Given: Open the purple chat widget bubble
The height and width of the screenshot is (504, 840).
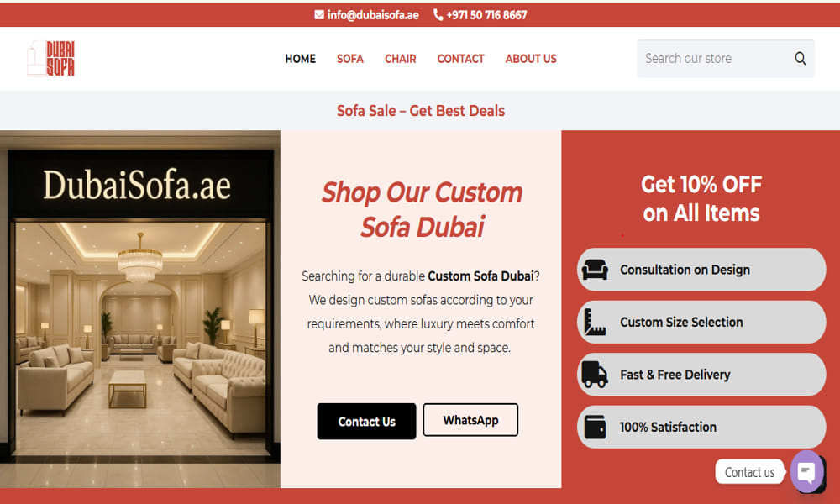Looking at the screenshot, I should (806, 472).
